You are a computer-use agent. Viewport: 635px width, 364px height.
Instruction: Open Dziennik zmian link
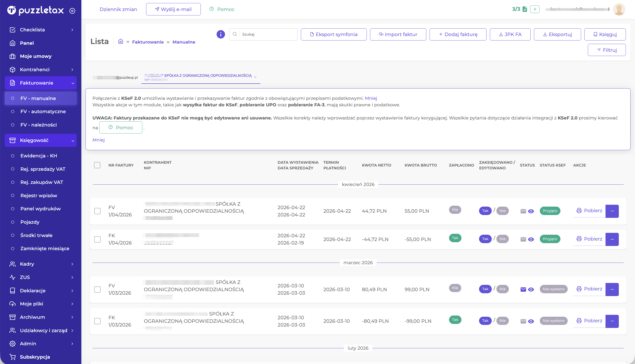pyautogui.click(x=118, y=9)
